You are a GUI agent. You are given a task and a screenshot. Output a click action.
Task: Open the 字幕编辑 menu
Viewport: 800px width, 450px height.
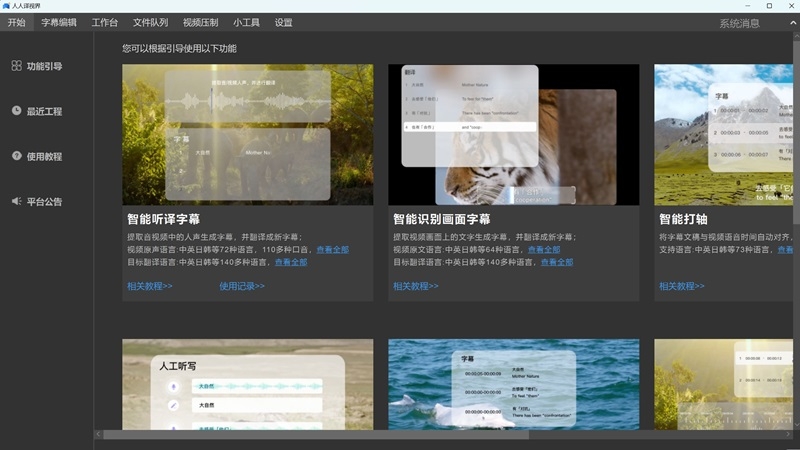click(x=59, y=22)
